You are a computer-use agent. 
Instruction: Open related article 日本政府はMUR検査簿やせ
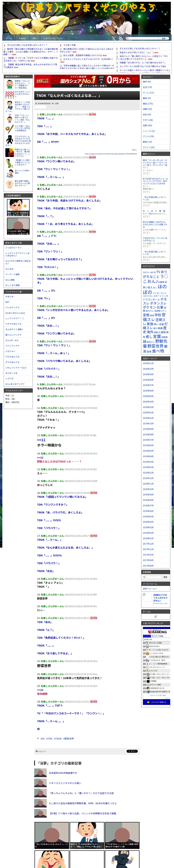pos(63,773)
